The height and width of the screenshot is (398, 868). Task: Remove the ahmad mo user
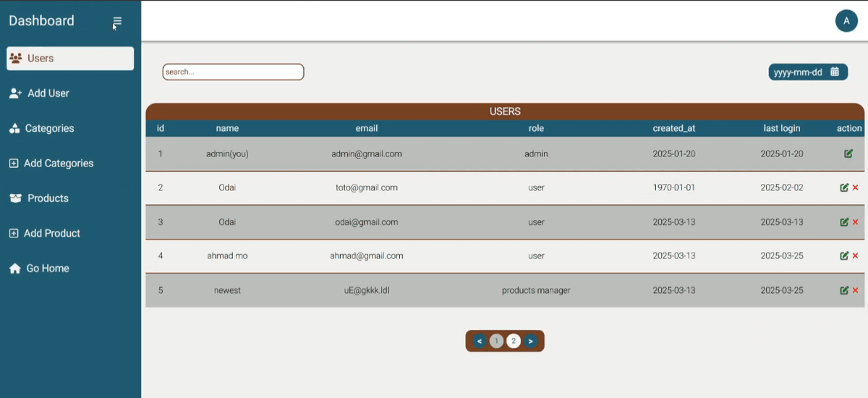point(856,255)
